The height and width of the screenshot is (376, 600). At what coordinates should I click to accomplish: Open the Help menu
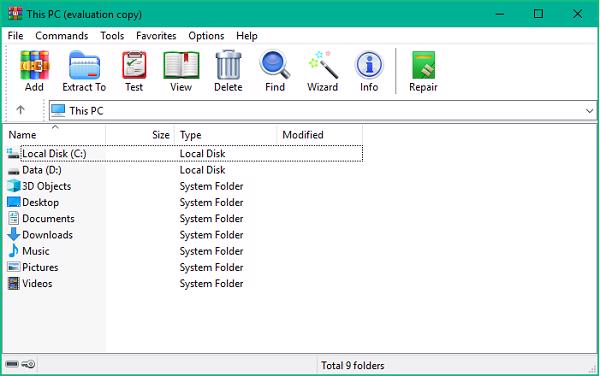click(247, 36)
